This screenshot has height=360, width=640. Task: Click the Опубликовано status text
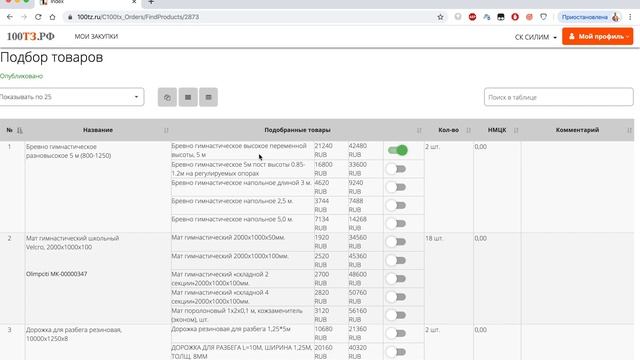coord(21,76)
